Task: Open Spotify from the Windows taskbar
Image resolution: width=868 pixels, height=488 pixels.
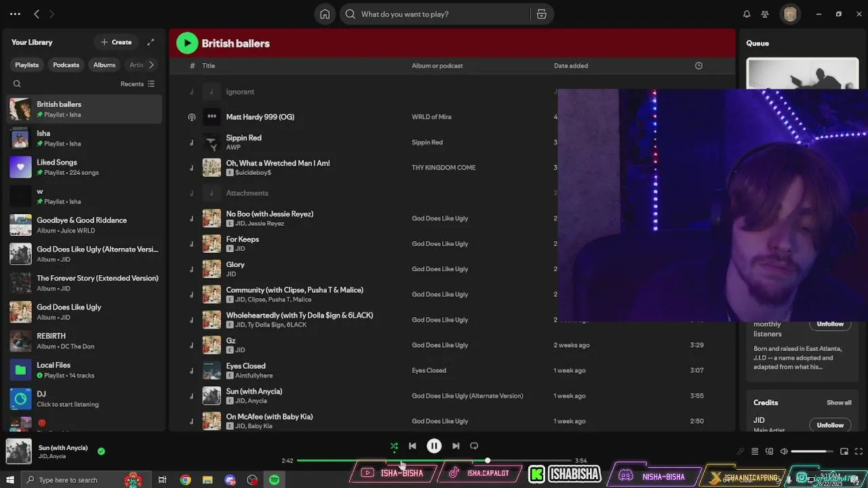Action: click(274, 480)
